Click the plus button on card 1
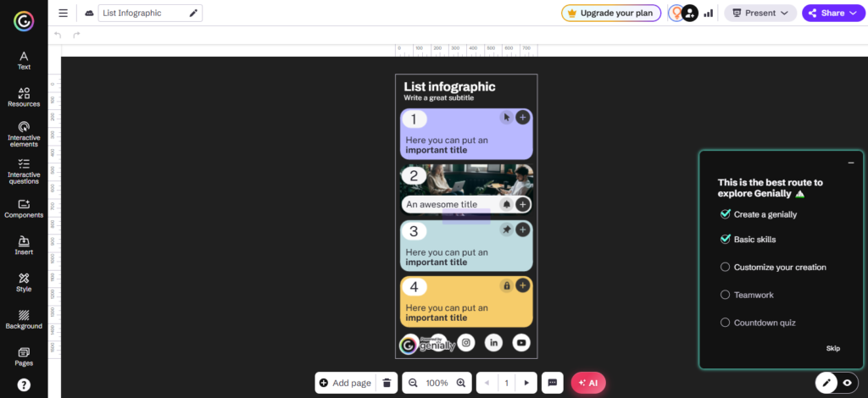The image size is (868, 398). pos(522,117)
